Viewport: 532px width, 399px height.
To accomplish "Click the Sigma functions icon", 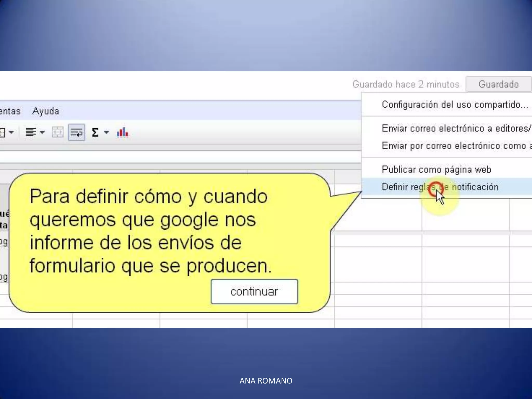I will (95, 132).
